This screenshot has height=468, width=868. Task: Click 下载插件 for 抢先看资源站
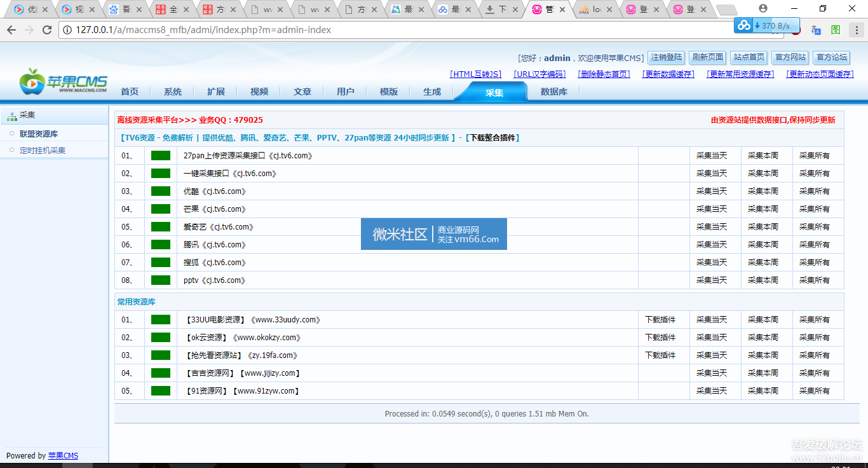[x=660, y=355]
